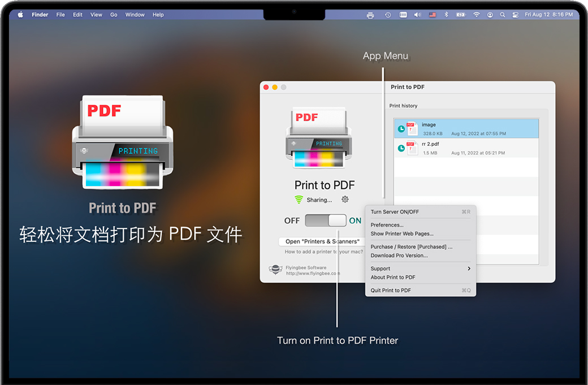
Task: Click the clock icon next to rr 2.pdf
Action: pyautogui.click(x=401, y=148)
